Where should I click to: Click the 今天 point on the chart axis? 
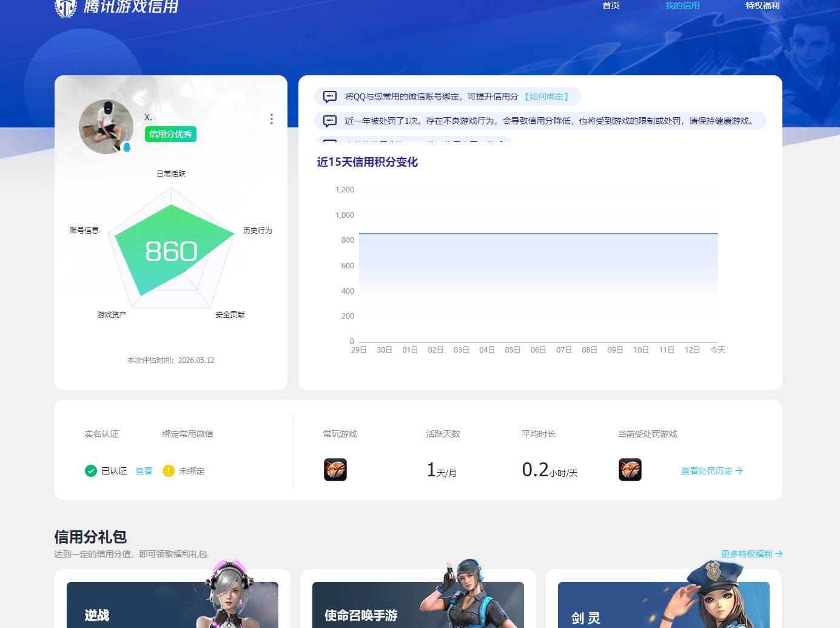click(x=718, y=350)
